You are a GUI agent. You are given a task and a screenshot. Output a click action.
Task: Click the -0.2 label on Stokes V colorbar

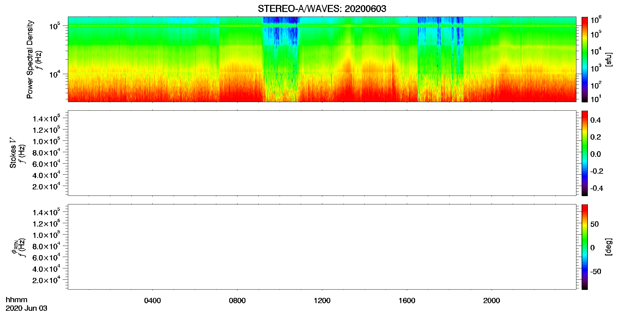(597, 171)
